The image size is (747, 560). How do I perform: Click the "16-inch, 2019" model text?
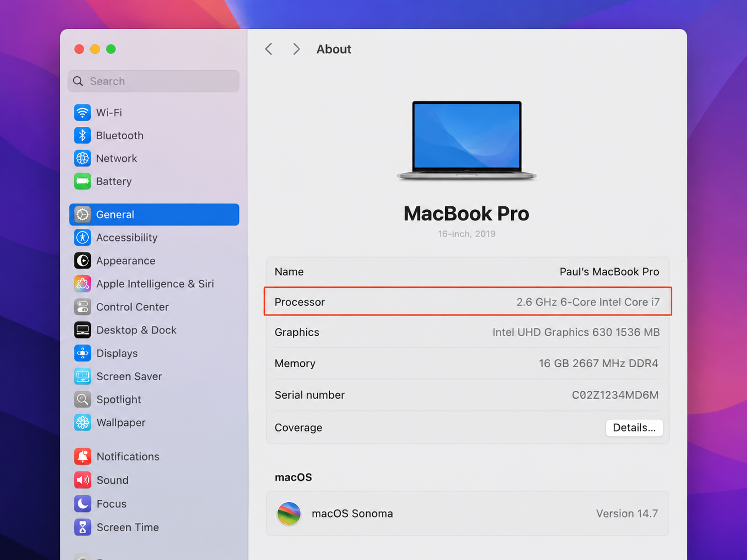[x=466, y=234]
